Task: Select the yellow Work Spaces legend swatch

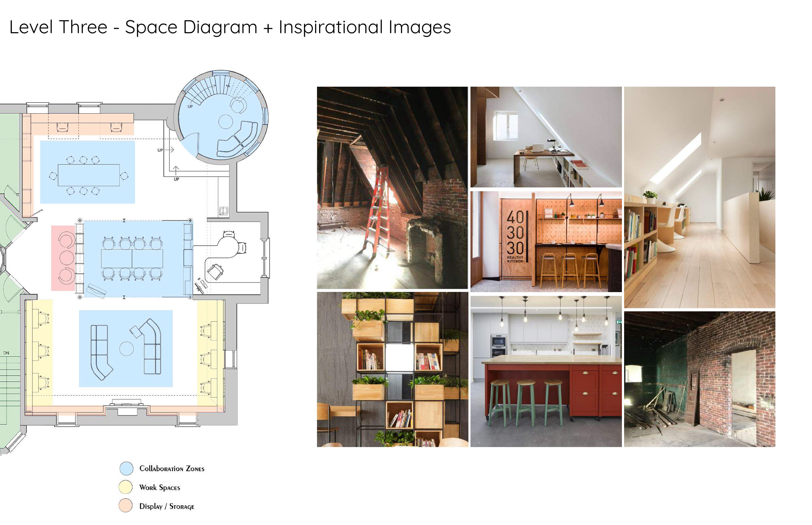Action: pos(126,487)
